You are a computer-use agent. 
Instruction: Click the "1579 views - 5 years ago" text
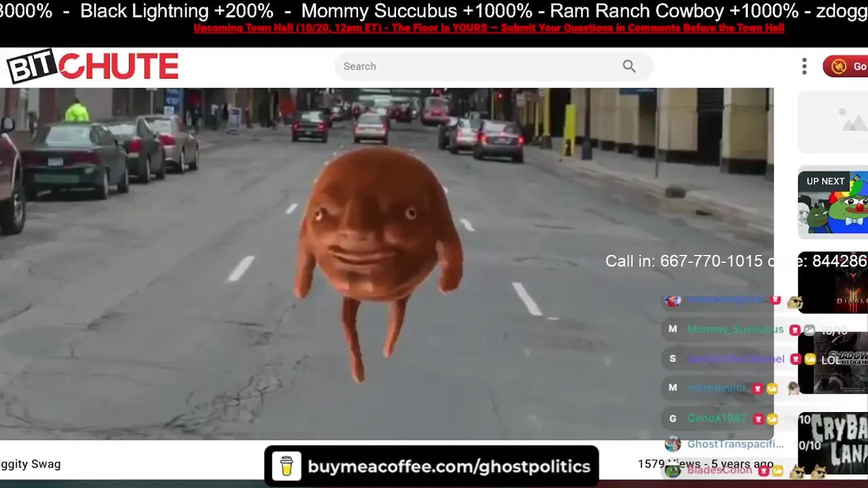click(705, 464)
